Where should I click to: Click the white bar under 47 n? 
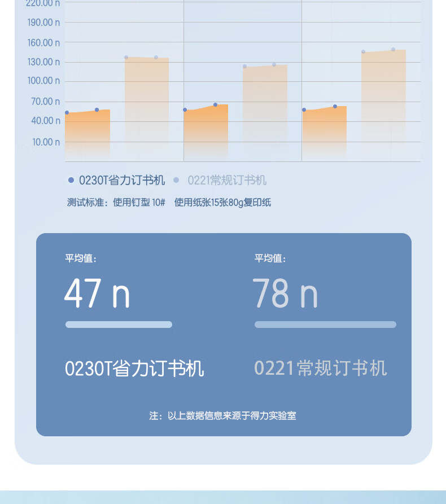(x=119, y=325)
